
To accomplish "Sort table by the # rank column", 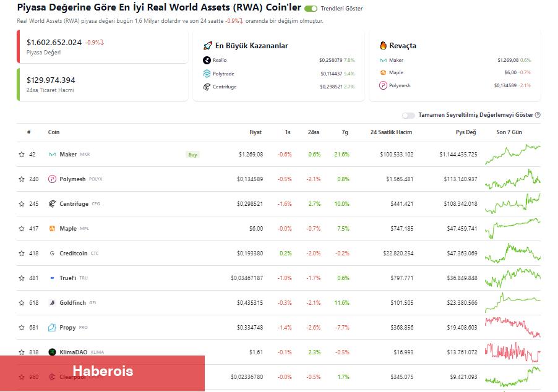I will tap(29, 132).
